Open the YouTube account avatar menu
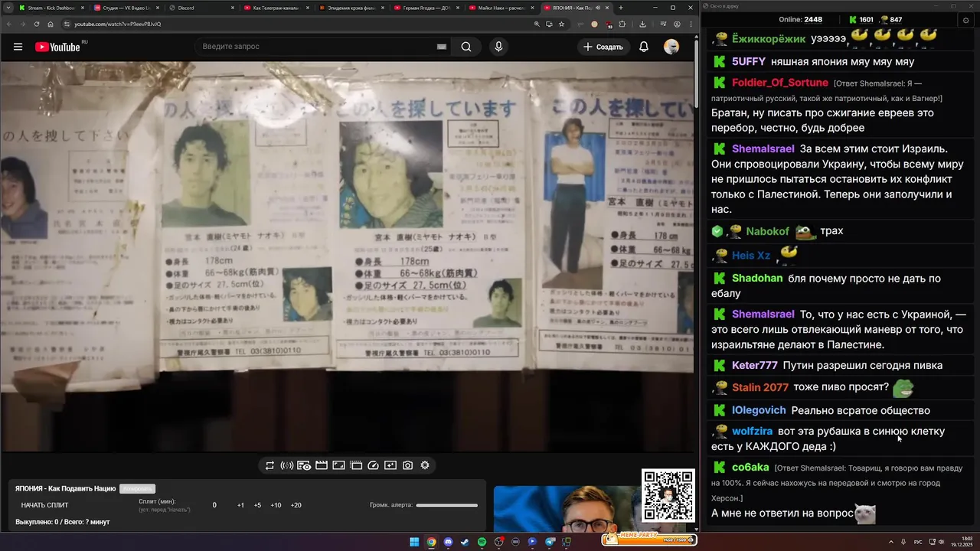The width and height of the screenshot is (980, 551). 671,47
